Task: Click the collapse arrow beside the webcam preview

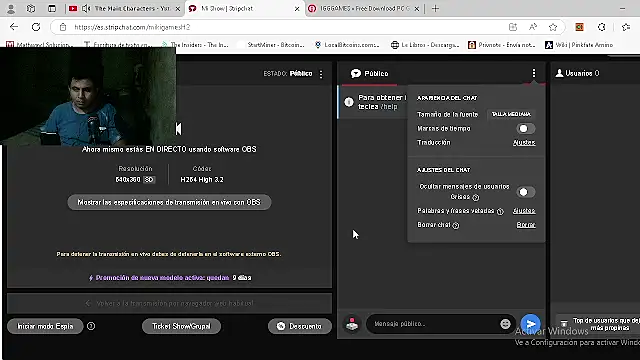Action: [178, 129]
